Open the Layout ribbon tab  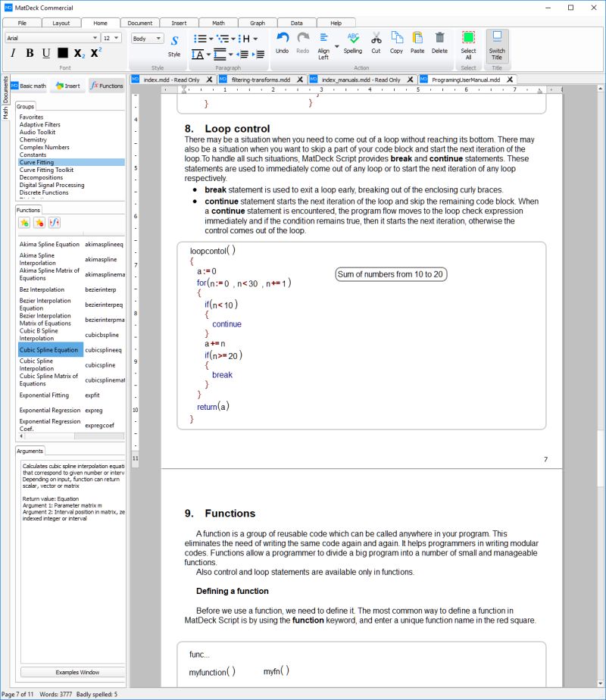tap(61, 23)
